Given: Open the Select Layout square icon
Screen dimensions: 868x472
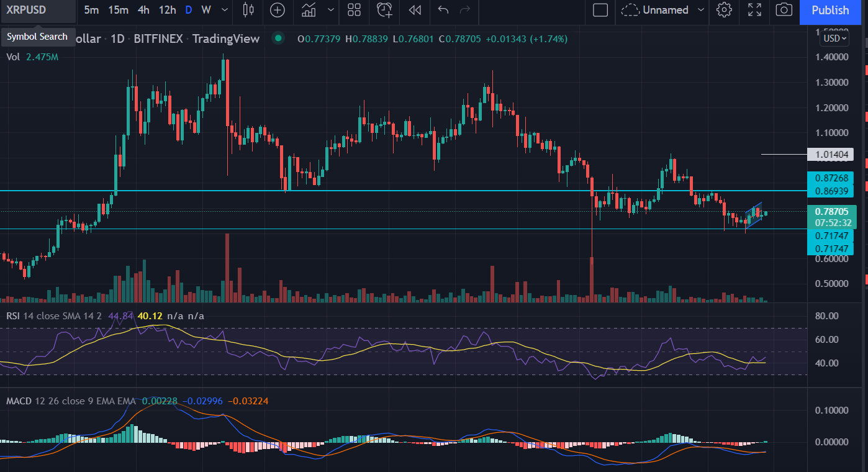Looking at the screenshot, I should pyautogui.click(x=600, y=10).
